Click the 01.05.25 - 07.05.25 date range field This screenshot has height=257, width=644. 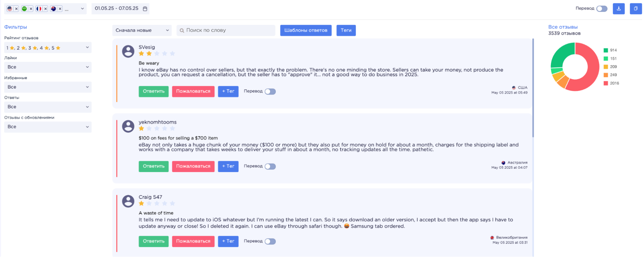120,9
